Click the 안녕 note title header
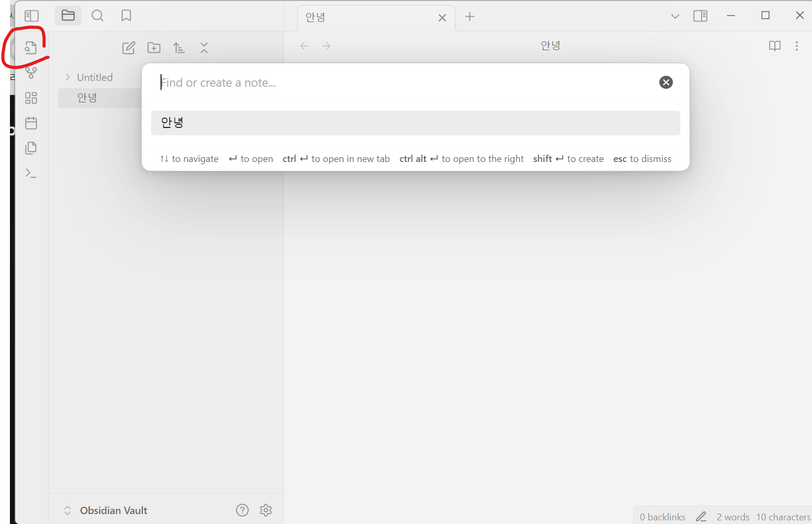The image size is (812, 524). tap(551, 45)
